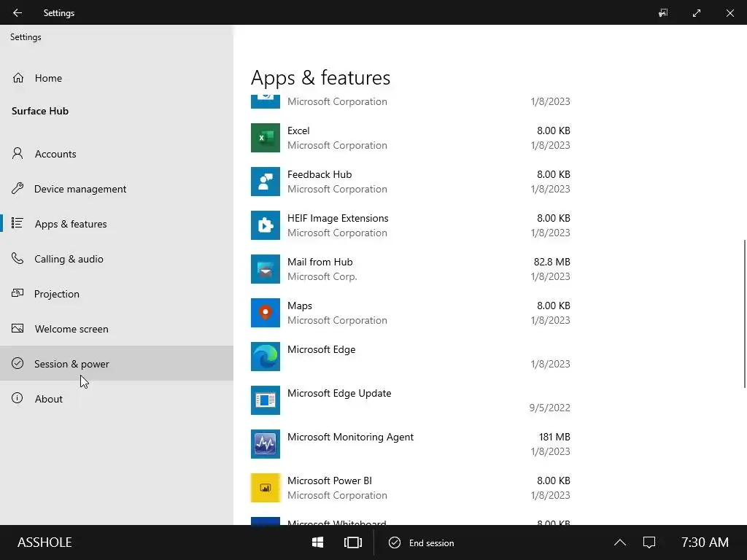Image resolution: width=747 pixels, height=560 pixels.
Task: Go to Home settings page
Action: [117, 78]
